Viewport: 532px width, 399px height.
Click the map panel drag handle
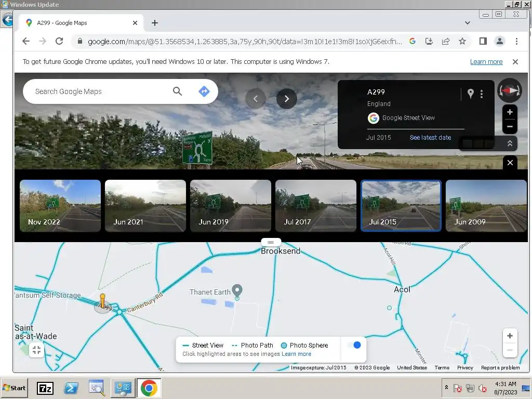pyautogui.click(x=271, y=242)
